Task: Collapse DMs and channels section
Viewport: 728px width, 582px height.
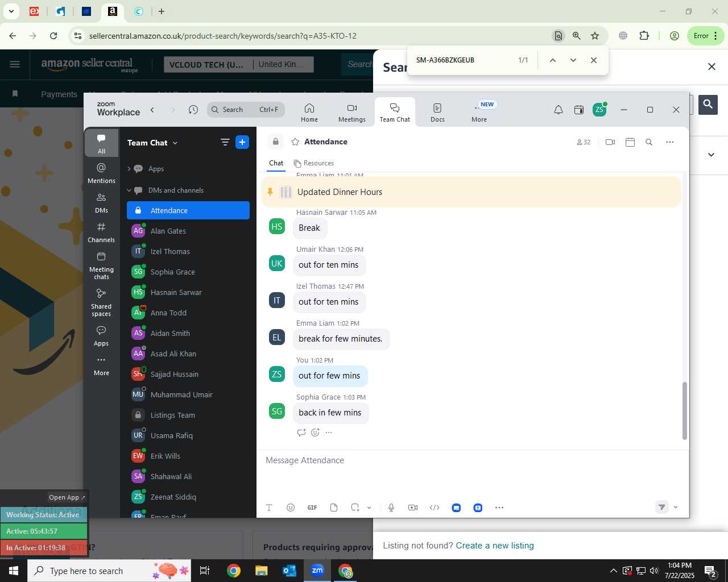Action: [129, 190]
